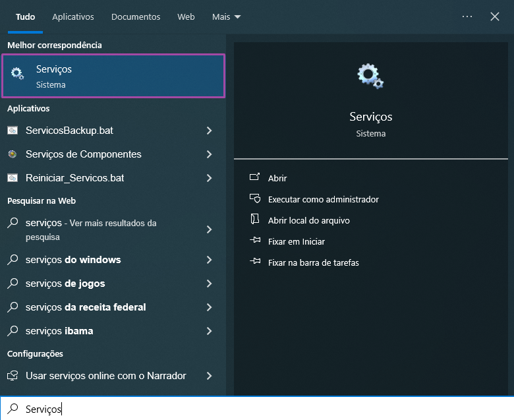Select the ServicosBackup.bat result

[x=113, y=131]
